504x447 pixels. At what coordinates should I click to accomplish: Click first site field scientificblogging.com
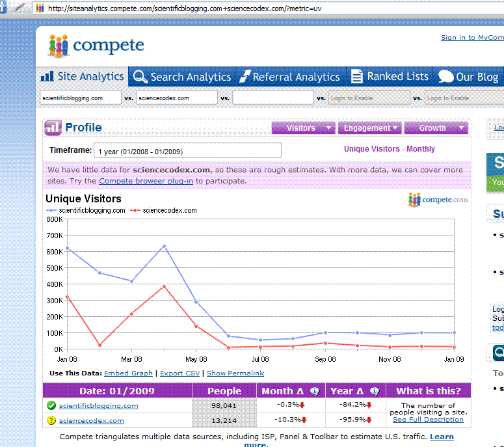tap(81, 98)
